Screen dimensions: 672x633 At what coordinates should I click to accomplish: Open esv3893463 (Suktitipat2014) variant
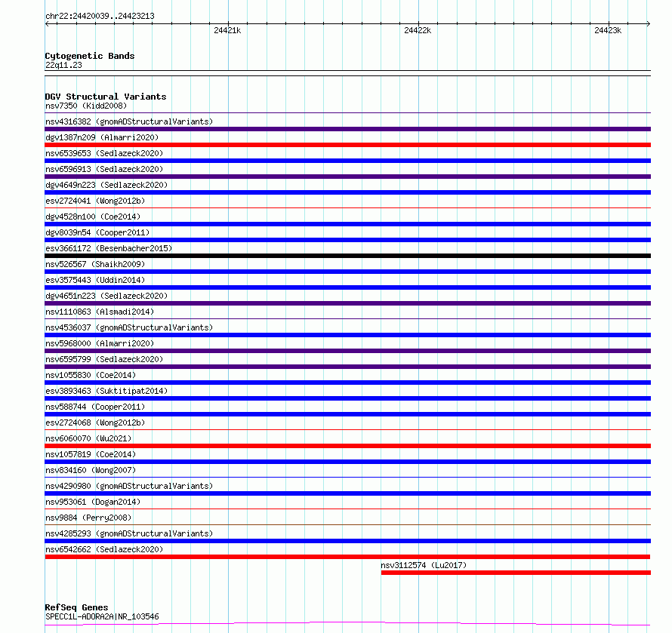pos(106,391)
